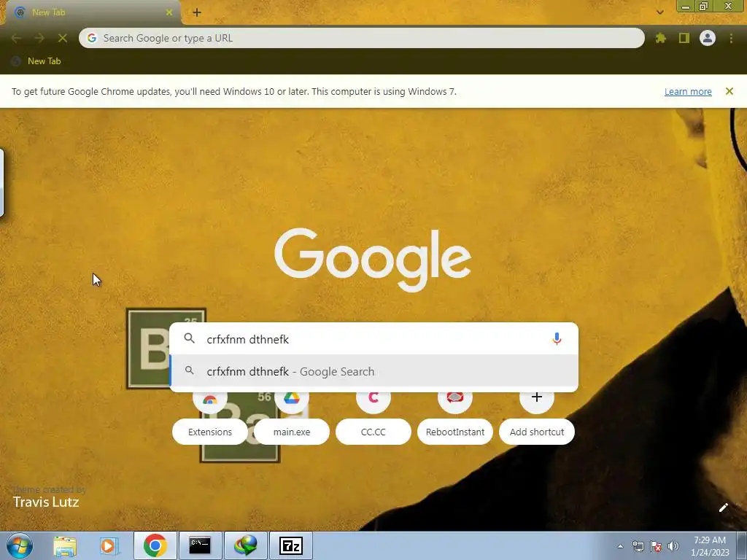Image resolution: width=747 pixels, height=560 pixels.
Task: Open the tab search dropdown arrow
Action: pos(659,12)
